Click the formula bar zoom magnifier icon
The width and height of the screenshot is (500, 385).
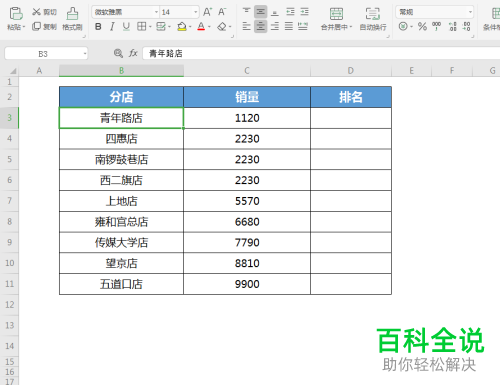click(x=118, y=53)
